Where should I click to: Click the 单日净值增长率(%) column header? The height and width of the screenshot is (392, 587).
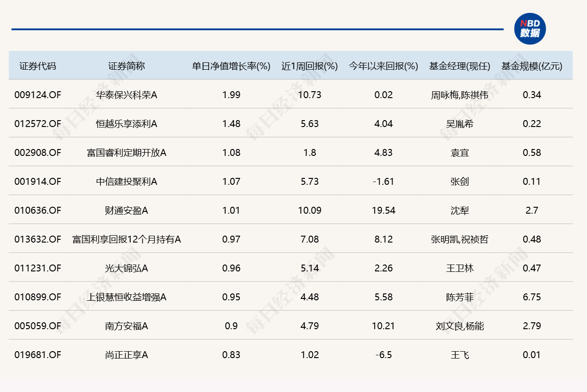click(231, 66)
